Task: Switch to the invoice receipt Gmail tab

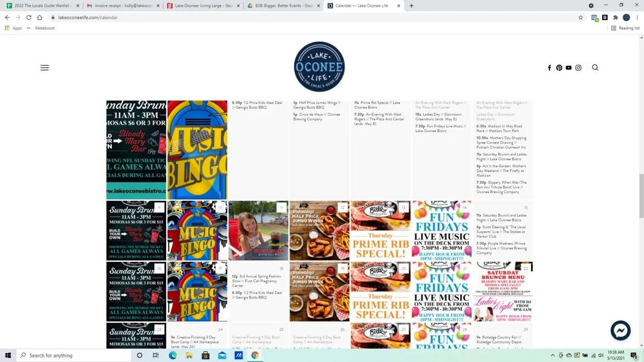Action: pyautogui.click(x=123, y=6)
